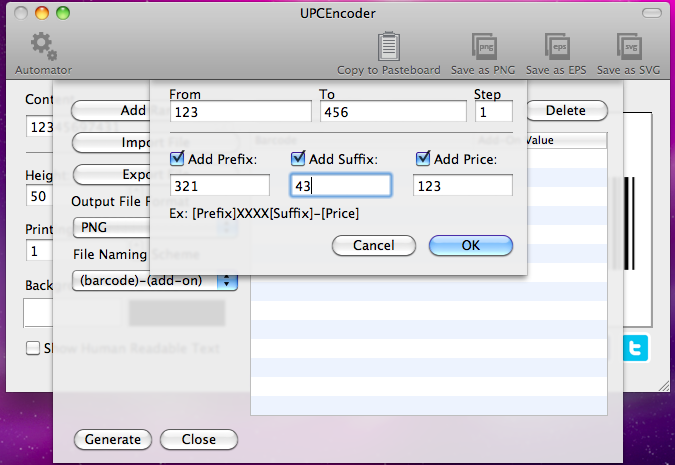Image resolution: width=675 pixels, height=465 pixels.
Task: Click the Generate button
Action: 113,439
